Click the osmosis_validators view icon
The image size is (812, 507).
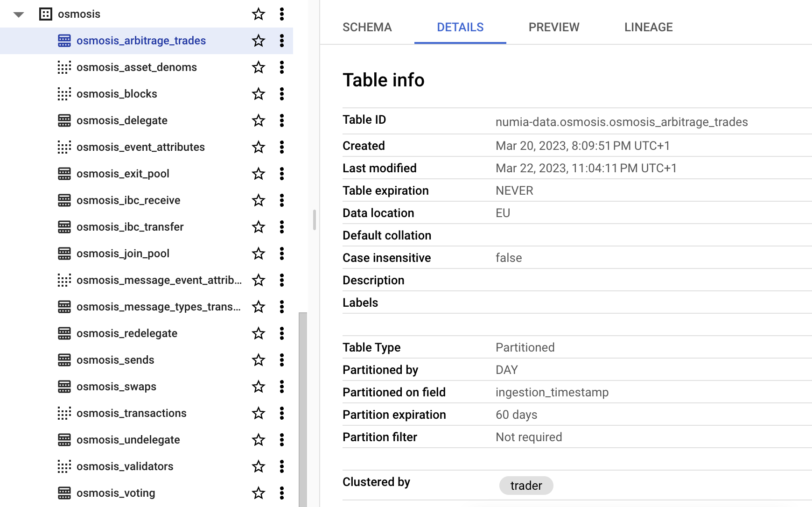[x=64, y=466]
